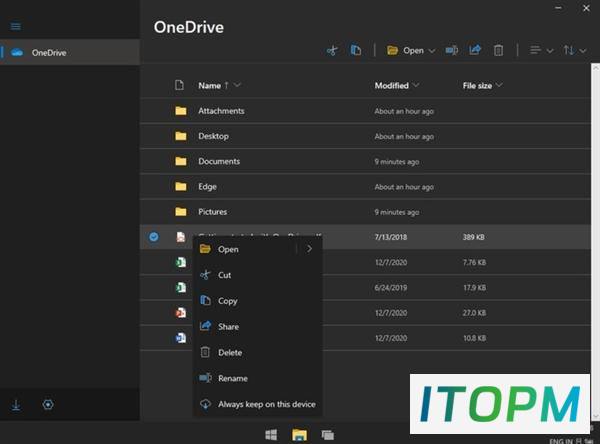Click the Open button in toolbar
Screen dimensions: 600x444
click(x=405, y=50)
